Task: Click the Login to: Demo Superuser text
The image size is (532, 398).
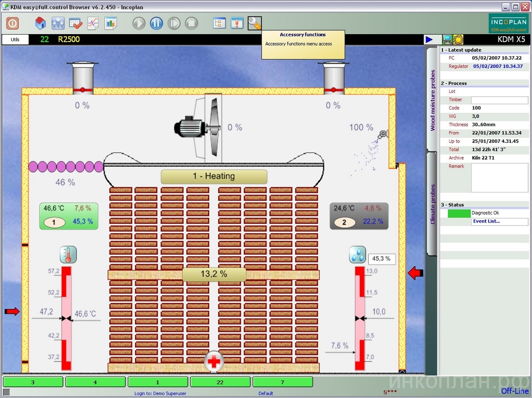Action: [x=160, y=393]
